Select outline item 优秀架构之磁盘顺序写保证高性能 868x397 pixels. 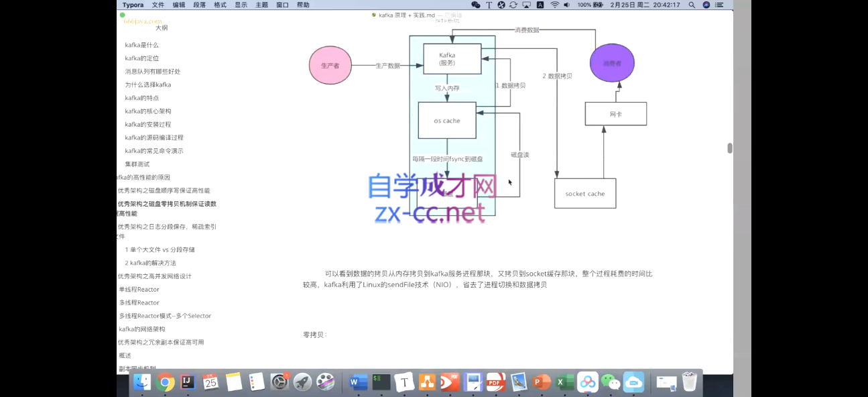[x=164, y=190]
